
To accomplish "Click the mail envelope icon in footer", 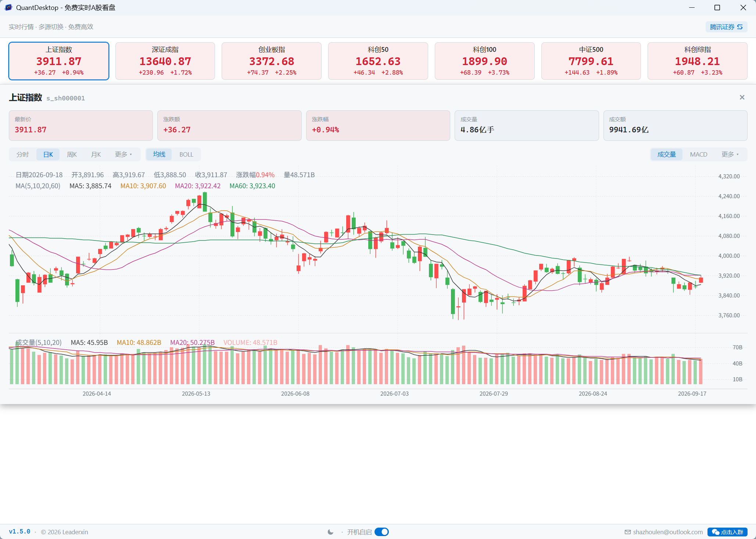I will click(628, 532).
